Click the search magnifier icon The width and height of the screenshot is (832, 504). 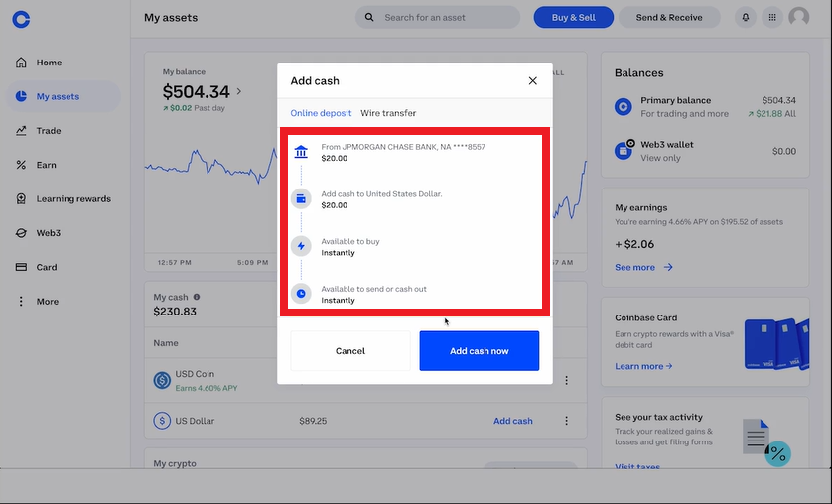click(369, 18)
